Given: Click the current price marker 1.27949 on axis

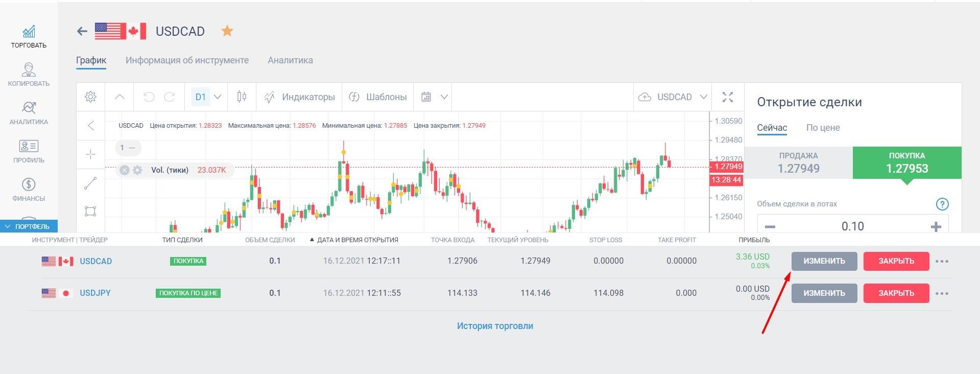Looking at the screenshot, I should pyautogui.click(x=726, y=167).
